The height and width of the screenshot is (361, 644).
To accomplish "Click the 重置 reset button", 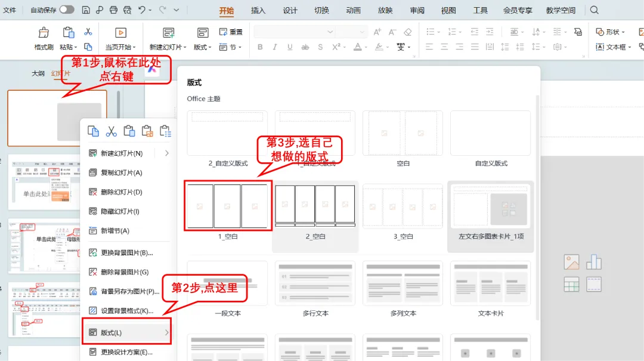I will coord(231,32).
